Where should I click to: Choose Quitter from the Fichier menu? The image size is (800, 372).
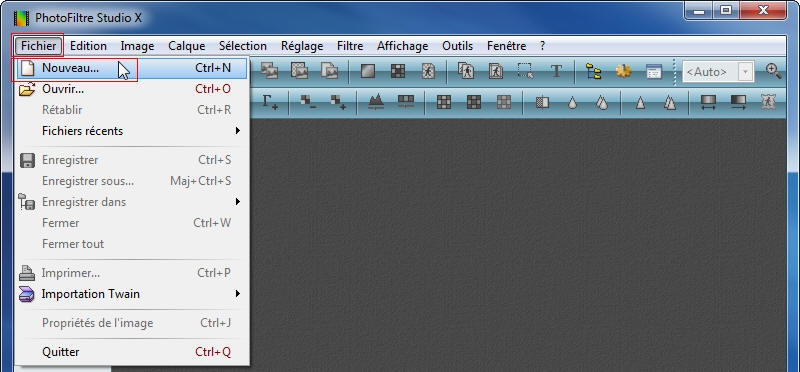tap(132, 352)
